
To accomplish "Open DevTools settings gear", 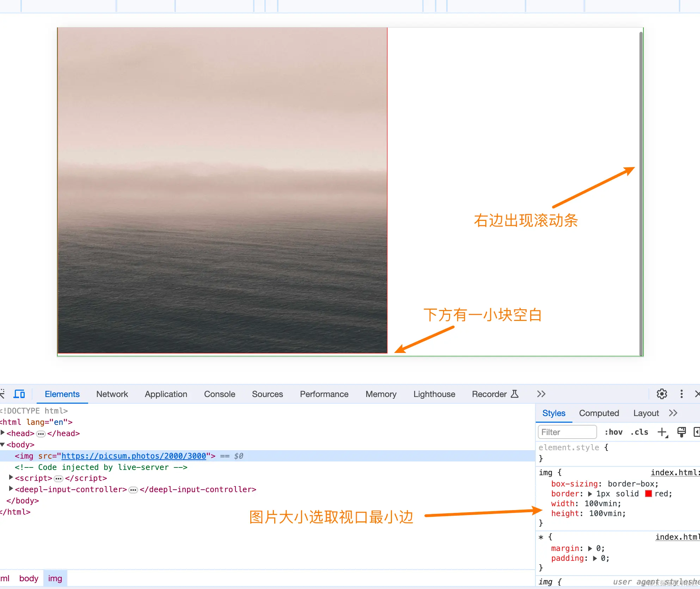I will tap(662, 394).
